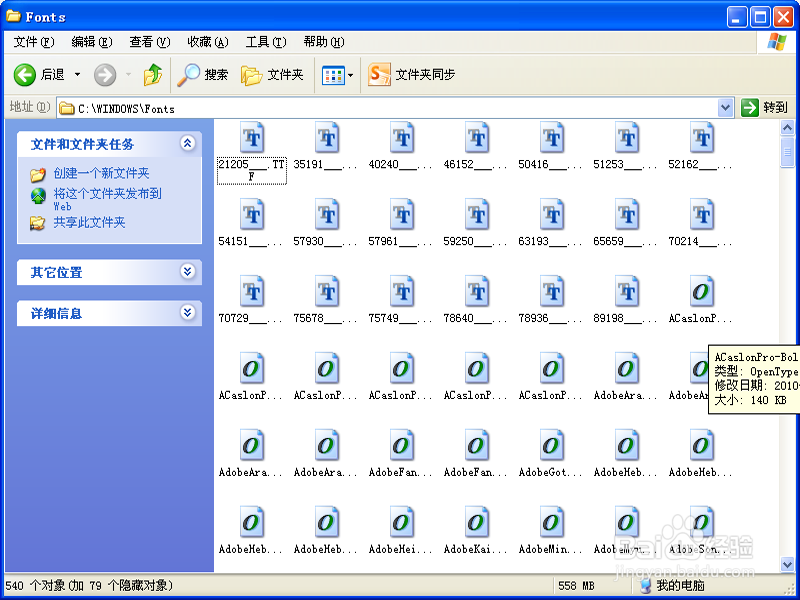This screenshot has height=600, width=800.
Task: Select the 70729 TrueType font icon
Action: point(252,292)
